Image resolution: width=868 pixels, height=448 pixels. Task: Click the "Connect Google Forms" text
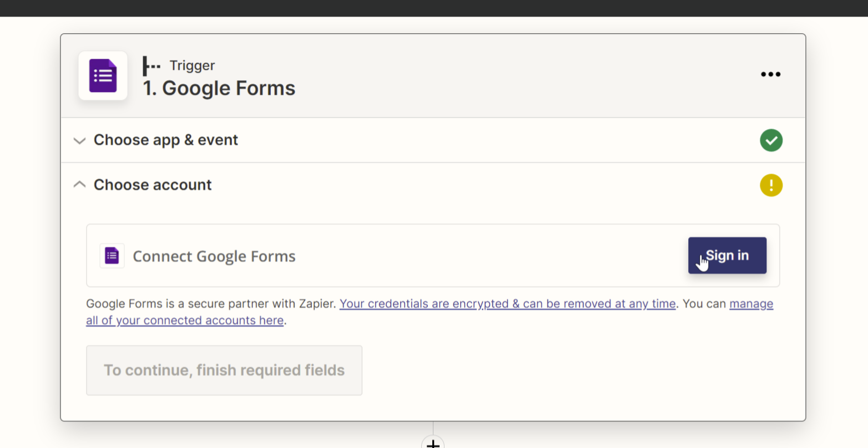(x=214, y=256)
